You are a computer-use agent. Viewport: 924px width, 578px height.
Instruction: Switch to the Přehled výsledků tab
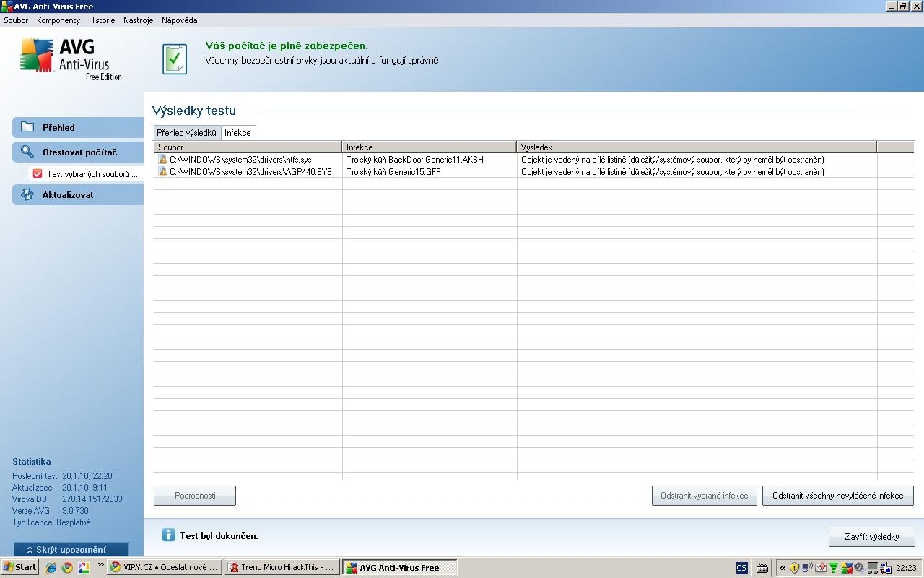[x=186, y=133]
